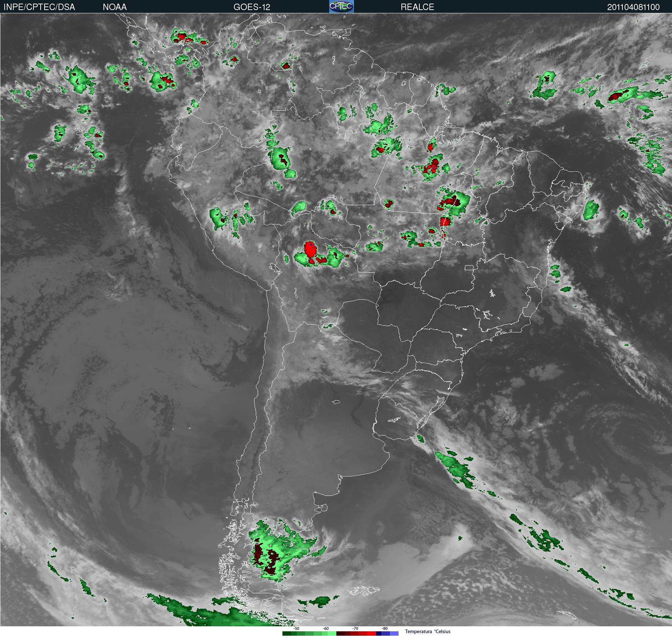Screen dimensions: 672x636
Task: Click the dark green segment of the legend bar
Action: tap(287, 633)
